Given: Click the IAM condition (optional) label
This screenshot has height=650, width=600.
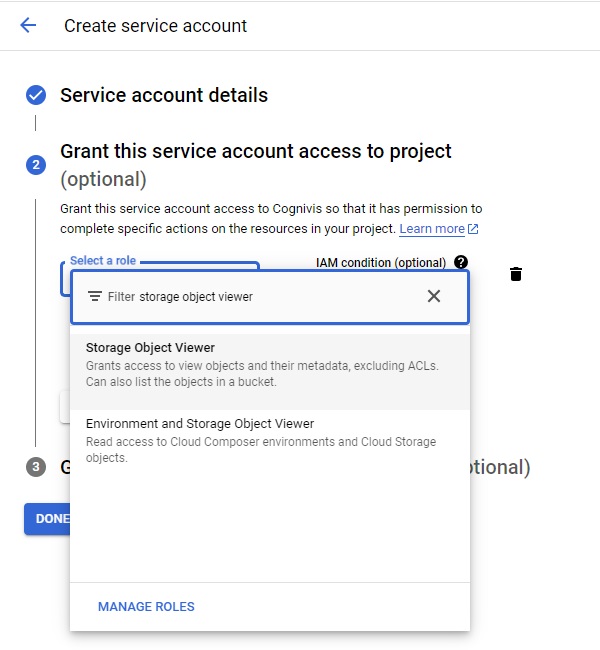Looking at the screenshot, I should coord(381,262).
